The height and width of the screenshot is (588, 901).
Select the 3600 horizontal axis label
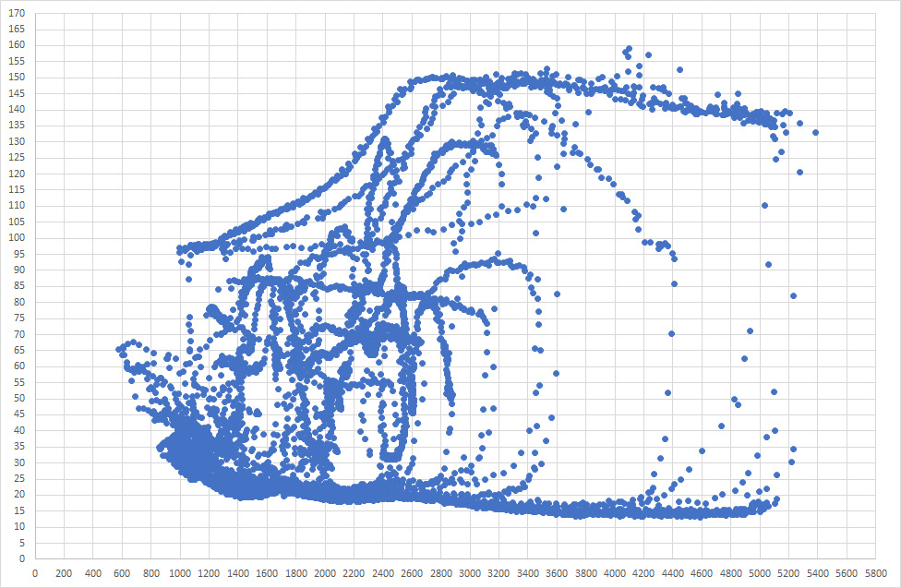tap(557, 573)
